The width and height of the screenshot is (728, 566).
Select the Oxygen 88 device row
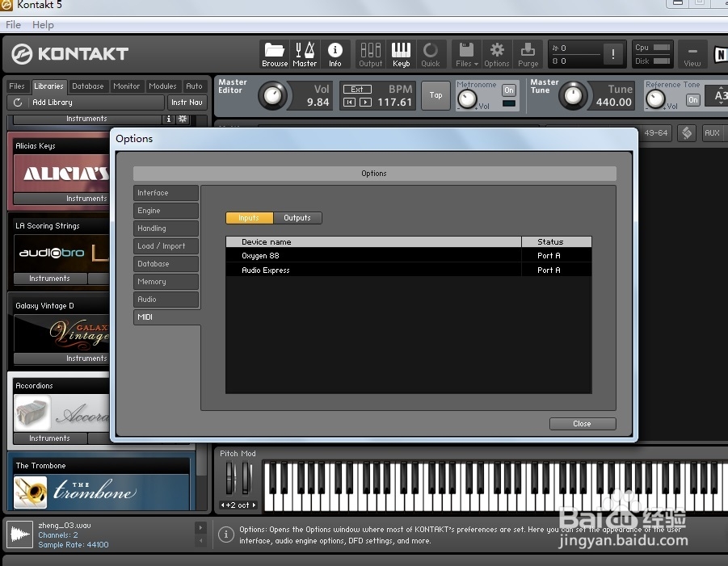(x=409, y=256)
